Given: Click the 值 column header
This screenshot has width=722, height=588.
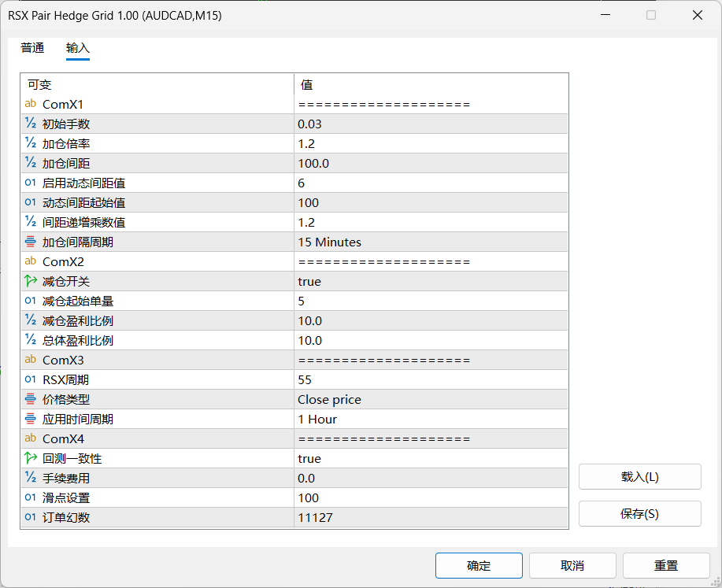Looking at the screenshot, I should pyautogui.click(x=431, y=84).
